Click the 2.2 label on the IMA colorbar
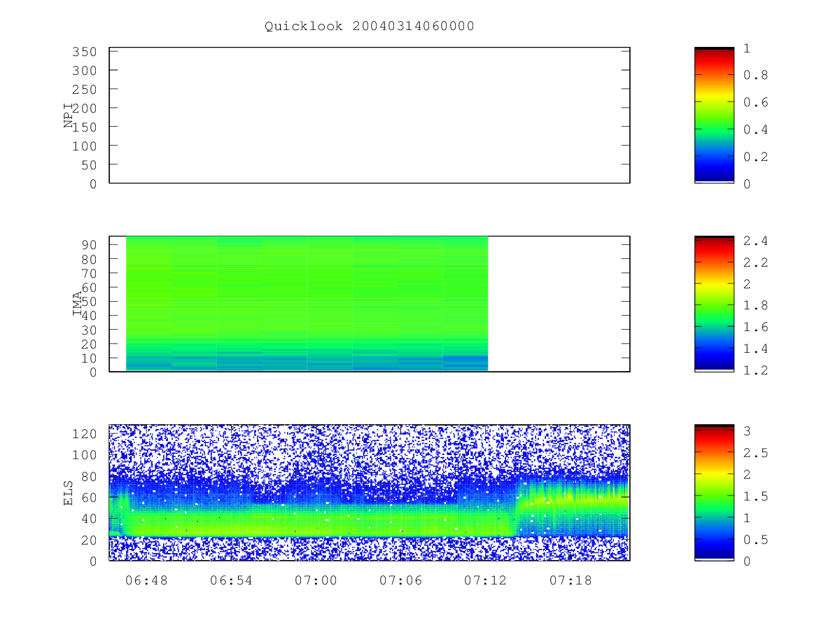The height and width of the screenshot is (630, 840). (755, 262)
